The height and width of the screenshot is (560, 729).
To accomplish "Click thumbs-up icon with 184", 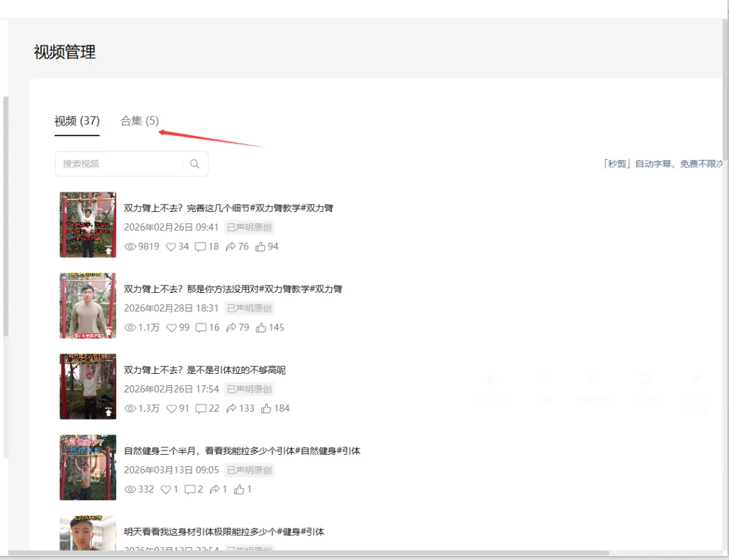I will tap(266, 408).
